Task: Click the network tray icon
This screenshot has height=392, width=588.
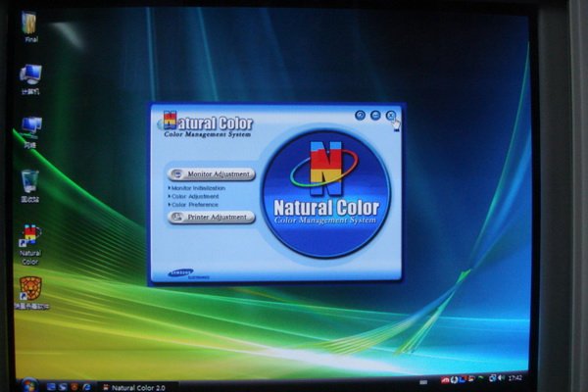Action: coord(492,378)
